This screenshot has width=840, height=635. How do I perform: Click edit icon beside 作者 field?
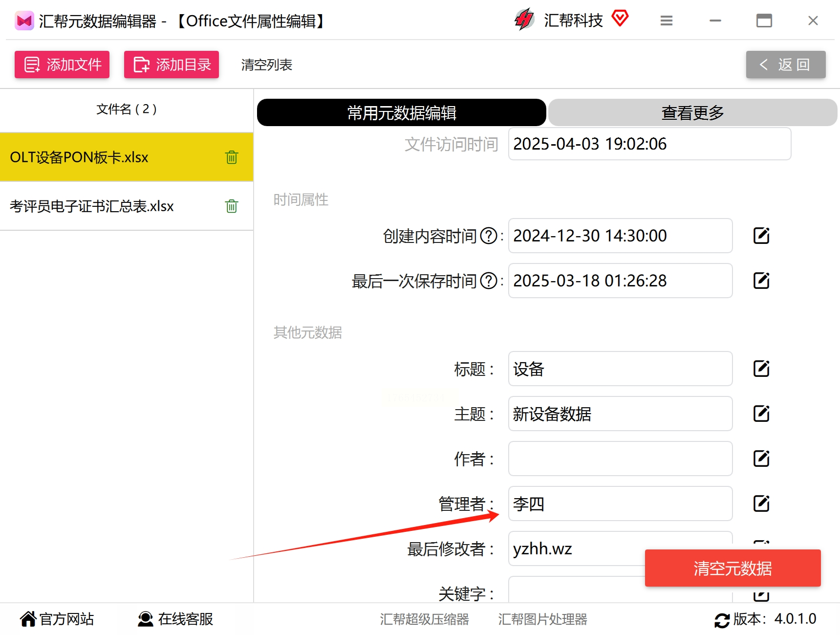761,459
